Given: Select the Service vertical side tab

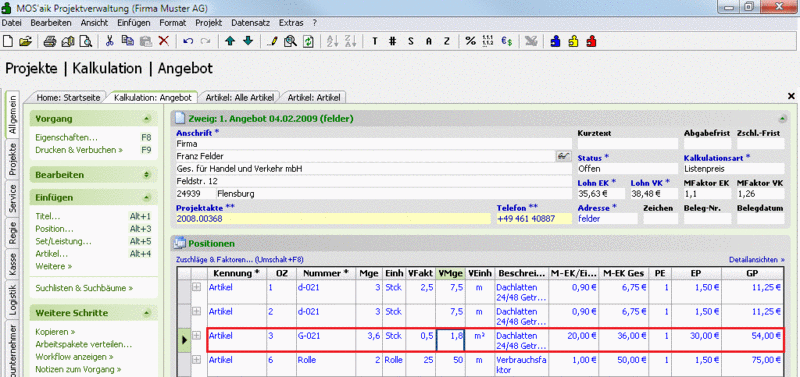Looking at the screenshot, I should [x=13, y=198].
